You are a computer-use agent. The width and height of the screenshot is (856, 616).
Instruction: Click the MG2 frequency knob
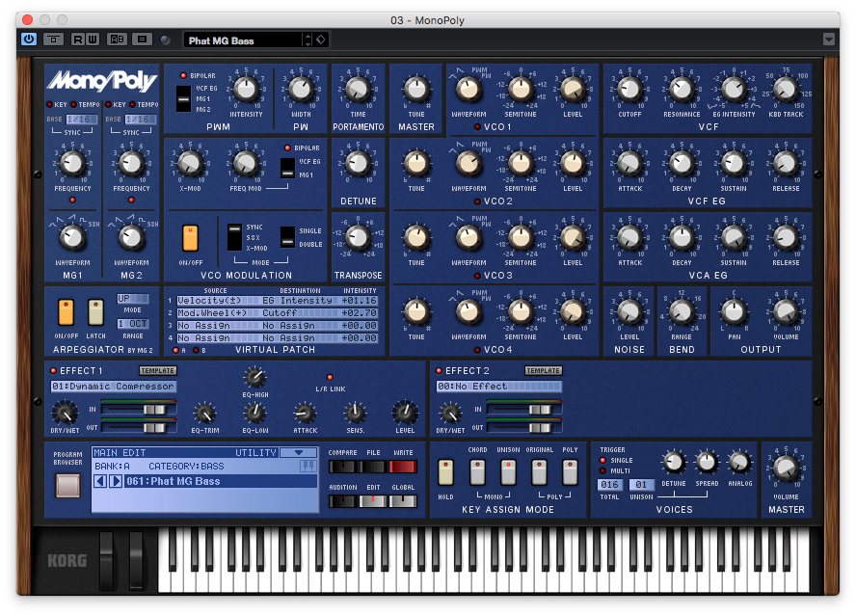pyautogui.click(x=131, y=163)
